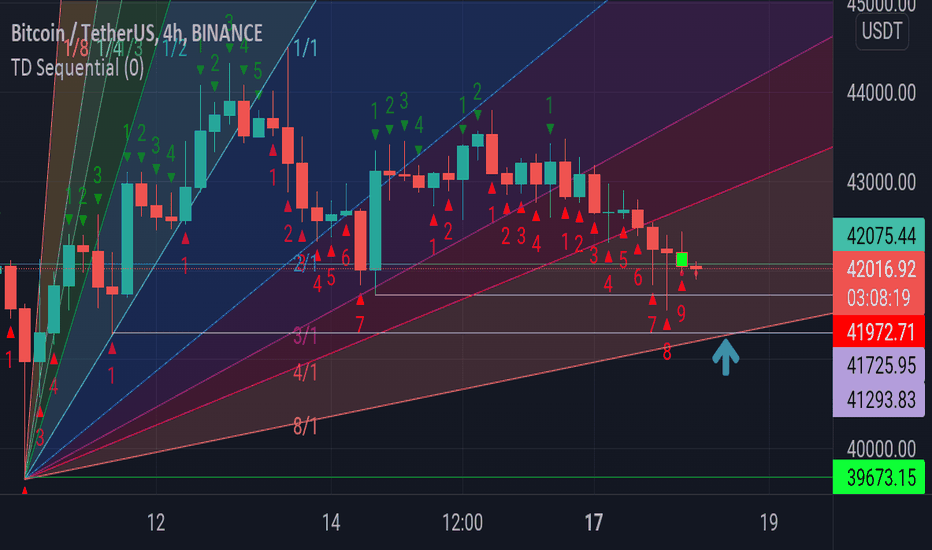Image resolution: width=932 pixels, height=550 pixels.
Task: Click the 39673.15 green price label
Action: [x=881, y=477]
